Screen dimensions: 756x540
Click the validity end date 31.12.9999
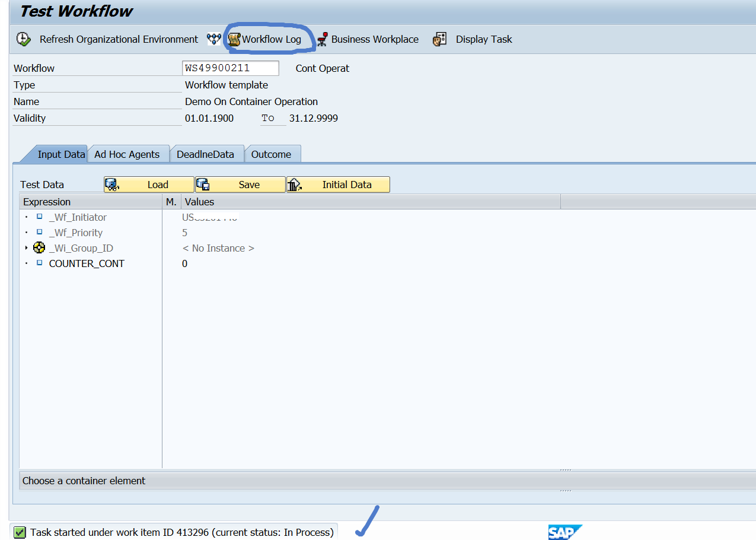[314, 118]
